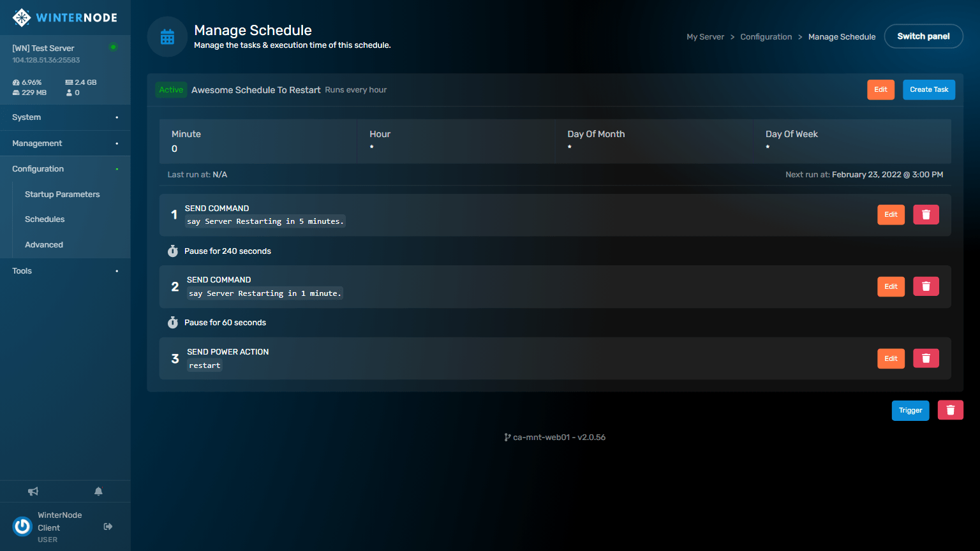
Task: Click the stopwatch icon for 240 seconds pause
Action: point(172,251)
